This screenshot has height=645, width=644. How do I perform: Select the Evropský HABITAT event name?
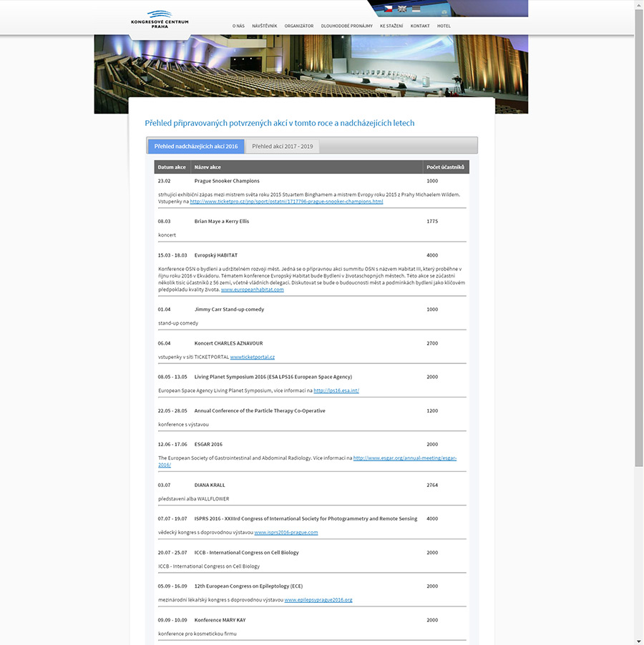click(215, 255)
